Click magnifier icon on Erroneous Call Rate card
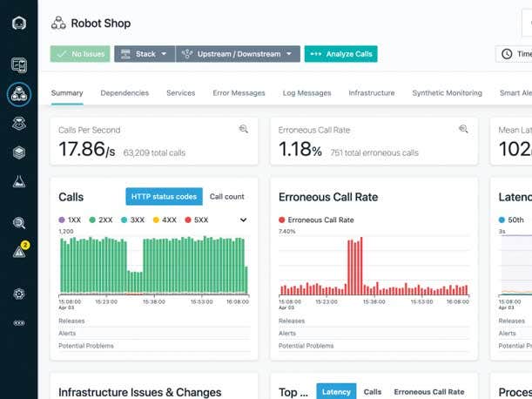The height and width of the screenshot is (399, 532). (464, 130)
